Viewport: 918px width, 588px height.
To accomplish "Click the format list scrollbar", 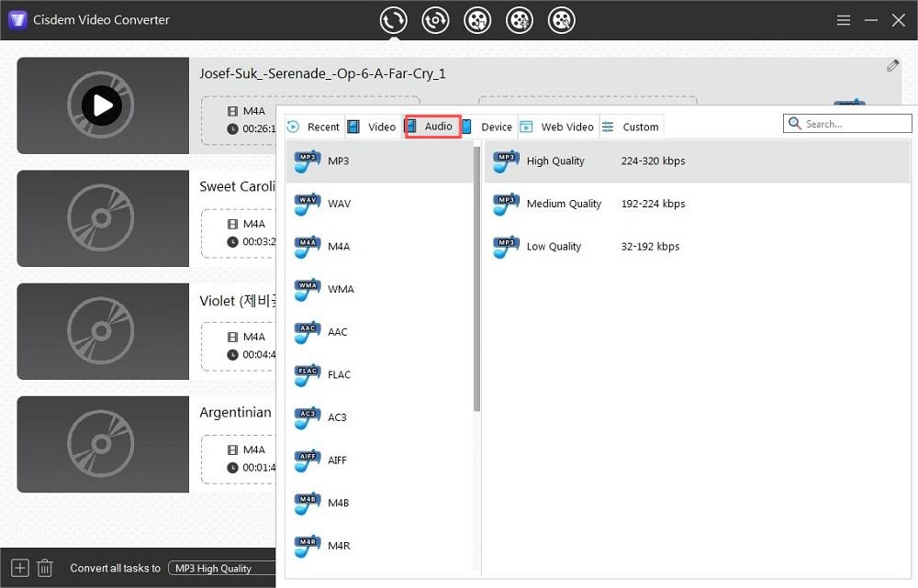I will point(476,275).
